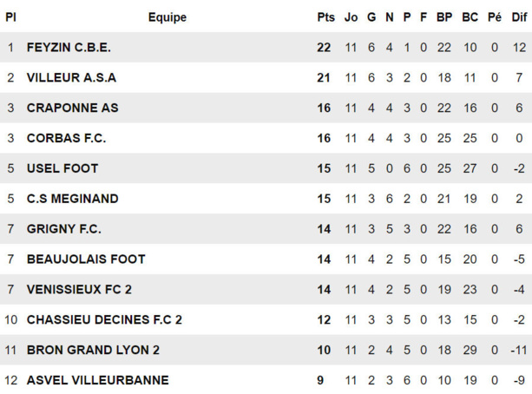Select the CRAPONNE AS team row
Viewport: 532px width, 394px height.
pyautogui.click(x=73, y=108)
